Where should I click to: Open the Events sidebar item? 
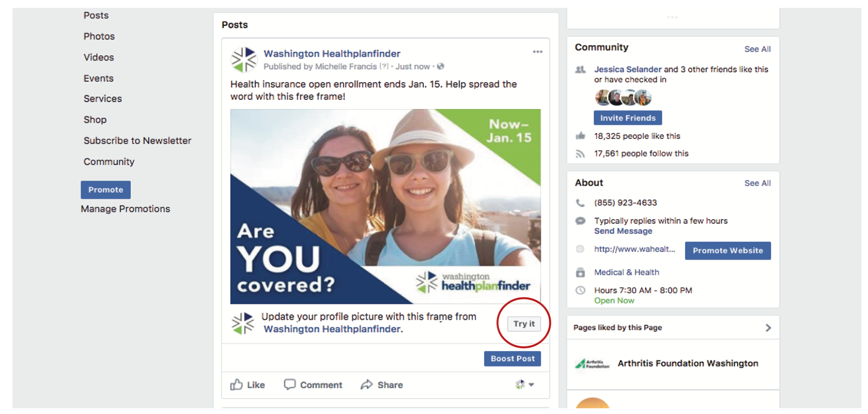(x=99, y=78)
